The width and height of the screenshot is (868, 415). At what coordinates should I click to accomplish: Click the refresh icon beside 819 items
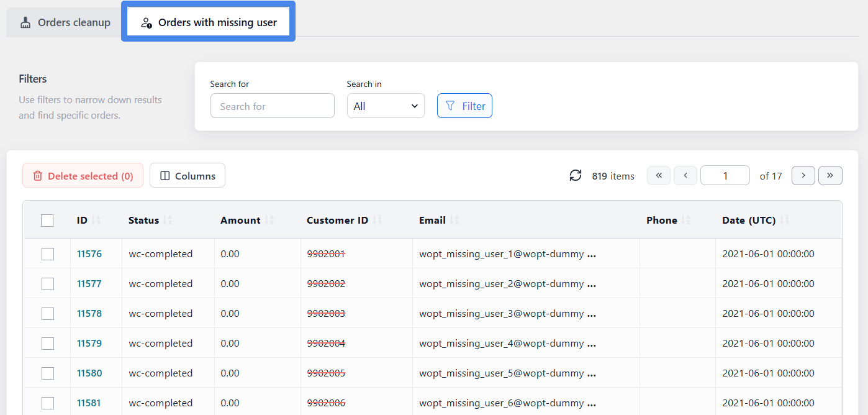tap(576, 176)
